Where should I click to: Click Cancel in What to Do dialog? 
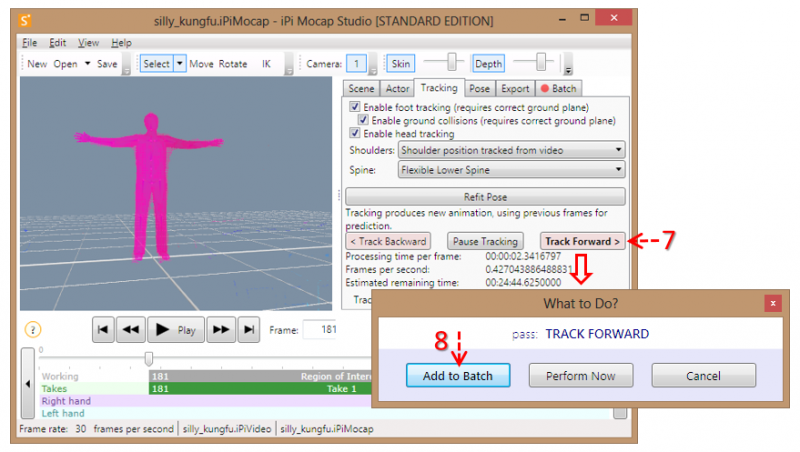[x=703, y=375]
